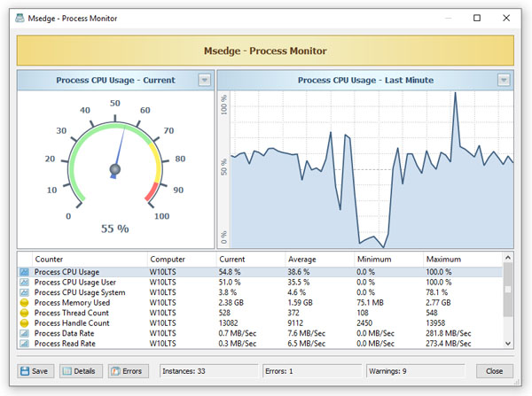Open the Process CPU Usage - Current dropdown
Viewport: 532px width, 396px height.
(x=204, y=81)
